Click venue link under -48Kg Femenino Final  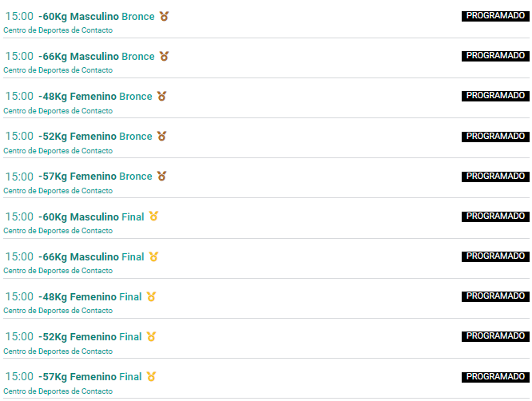pyautogui.click(x=58, y=311)
